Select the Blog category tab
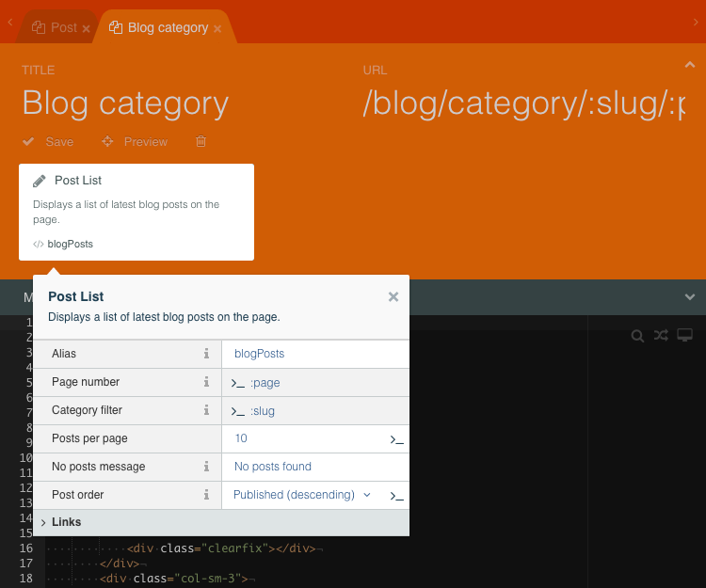This screenshot has width=706, height=588. [x=167, y=28]
